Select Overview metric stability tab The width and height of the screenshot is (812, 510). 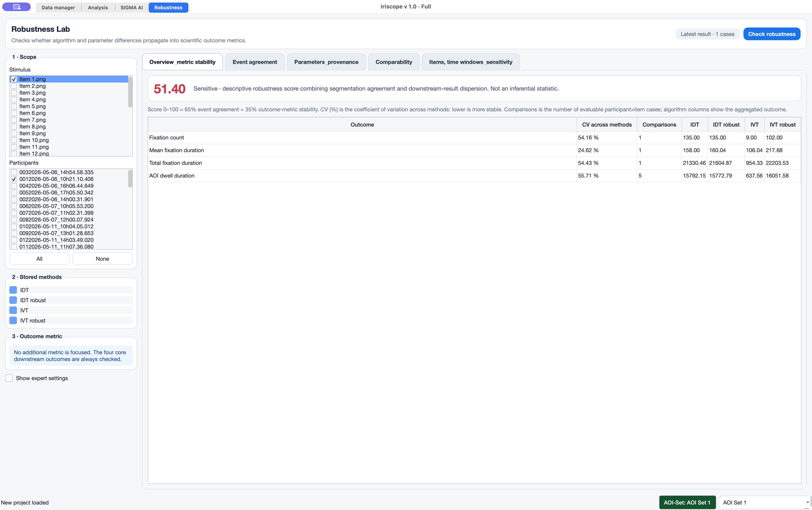click(182, 62)
